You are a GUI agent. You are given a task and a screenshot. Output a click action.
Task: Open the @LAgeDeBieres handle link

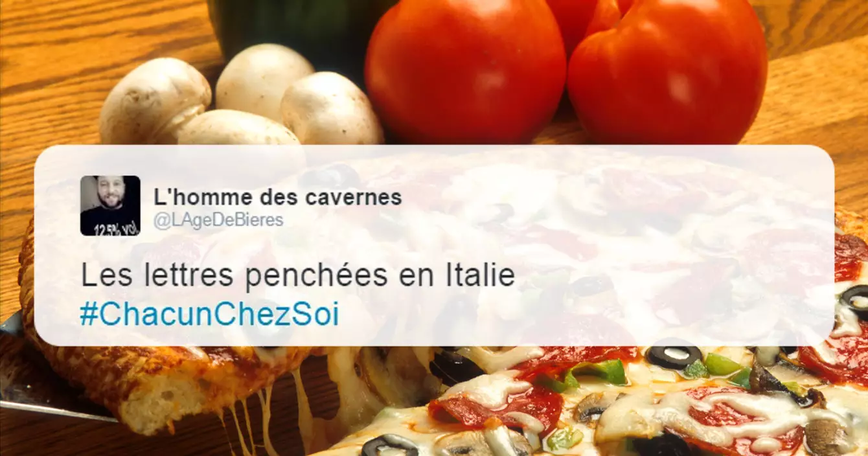pyautogui.click(x=218, y=220)
